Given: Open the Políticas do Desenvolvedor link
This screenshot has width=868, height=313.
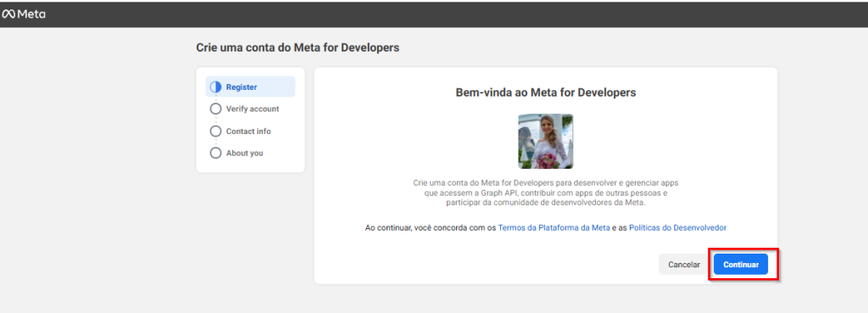Looking at the screenshot, I should tap(677, 227).
